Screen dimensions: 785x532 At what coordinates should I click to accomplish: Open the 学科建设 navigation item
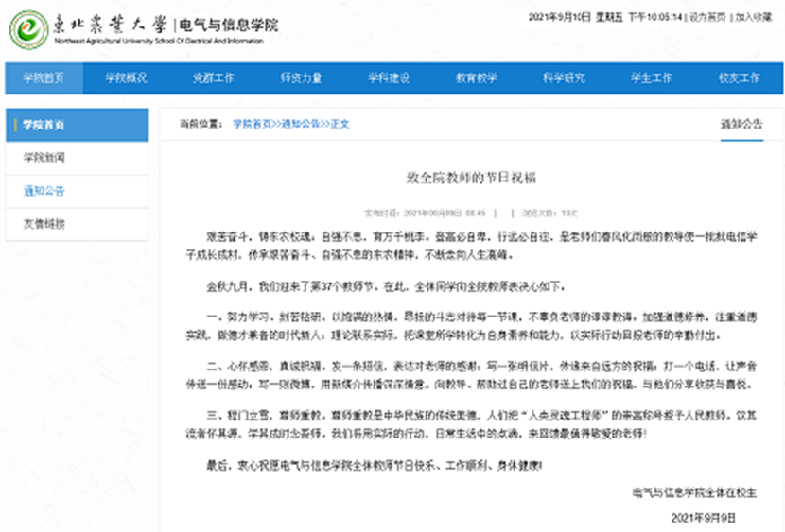pos(388,78)
